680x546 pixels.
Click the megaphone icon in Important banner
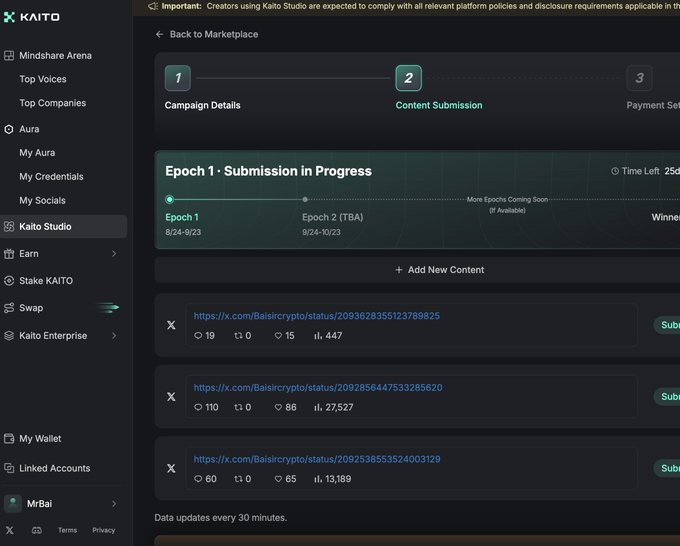(x=153, y=6)
